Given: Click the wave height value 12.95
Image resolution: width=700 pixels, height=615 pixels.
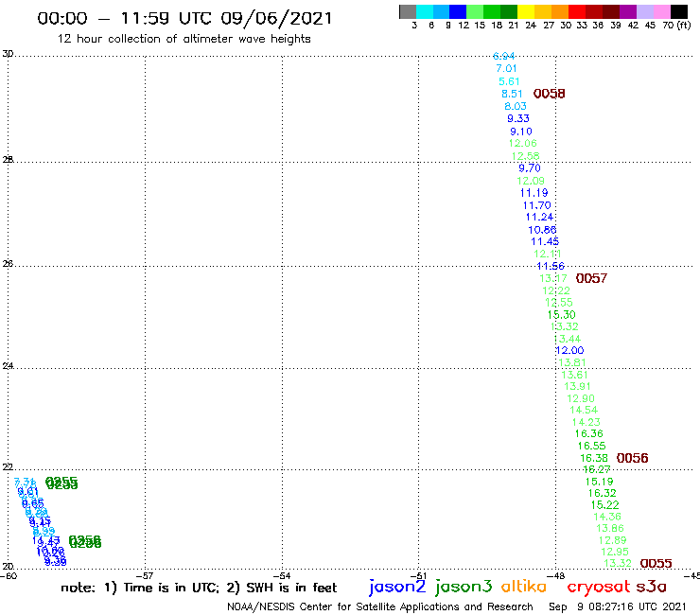Looking at the screenshot, I should coord(615,552).
